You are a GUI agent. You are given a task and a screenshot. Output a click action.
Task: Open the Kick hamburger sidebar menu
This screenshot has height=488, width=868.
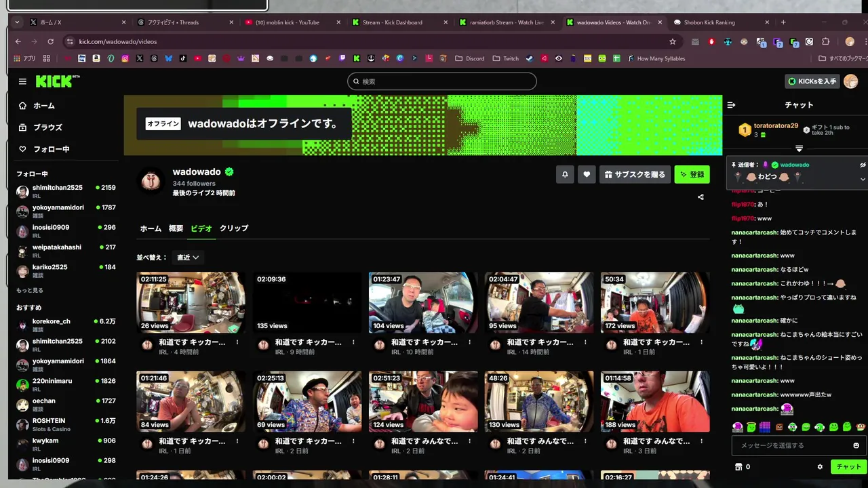tap(22, 81)
